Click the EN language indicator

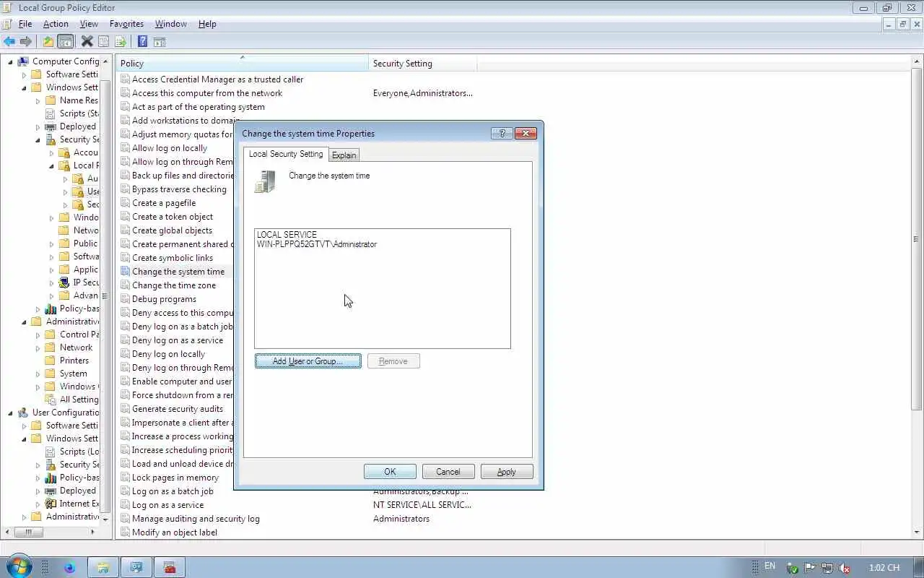click(x=770, y=566)
